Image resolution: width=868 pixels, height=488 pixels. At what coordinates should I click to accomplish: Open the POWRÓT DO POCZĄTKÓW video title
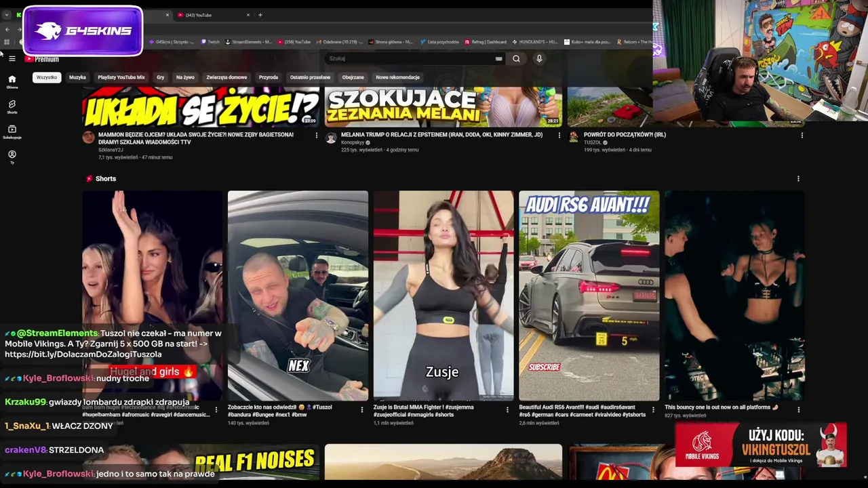click(625, 135)
